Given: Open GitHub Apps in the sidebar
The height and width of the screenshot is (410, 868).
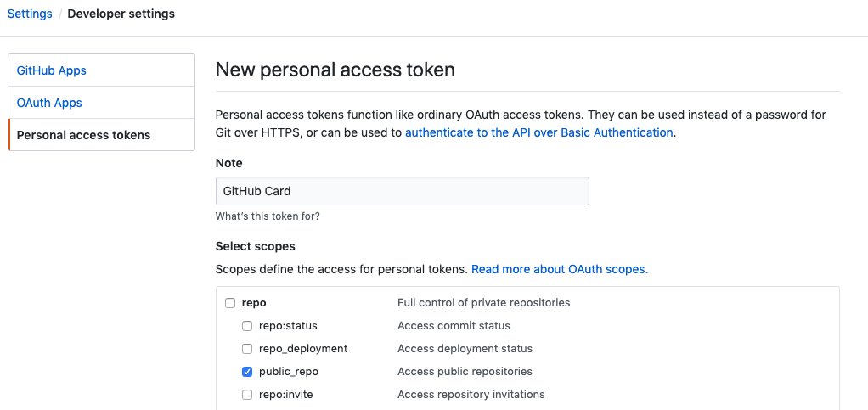Looking at the screenshot, I should click(52, 70).
